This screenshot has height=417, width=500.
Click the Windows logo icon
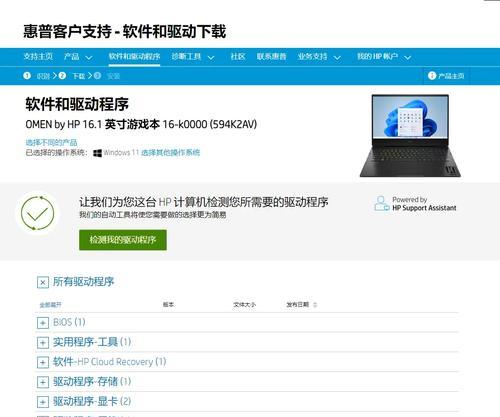tap(97, 153)
